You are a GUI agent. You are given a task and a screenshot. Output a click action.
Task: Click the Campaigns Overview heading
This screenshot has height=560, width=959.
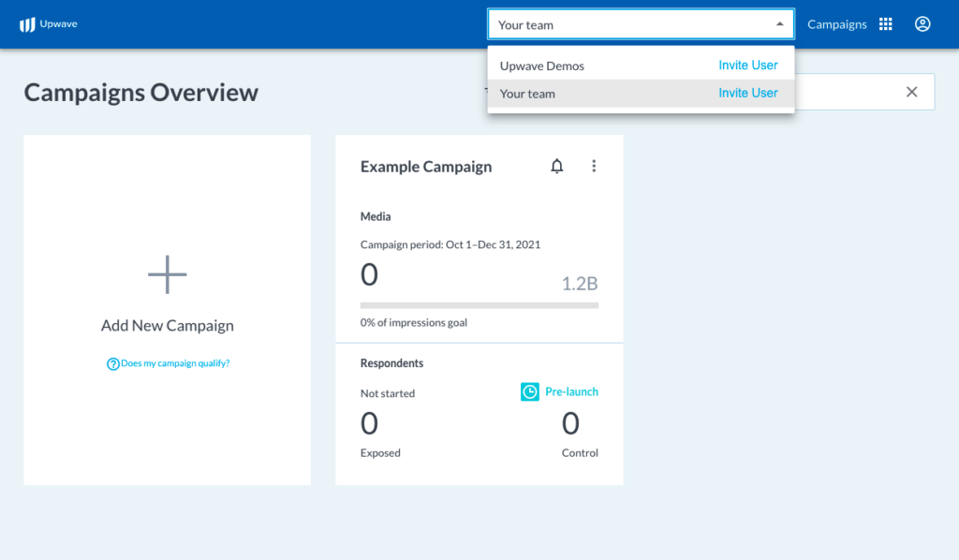click(141, 93)
